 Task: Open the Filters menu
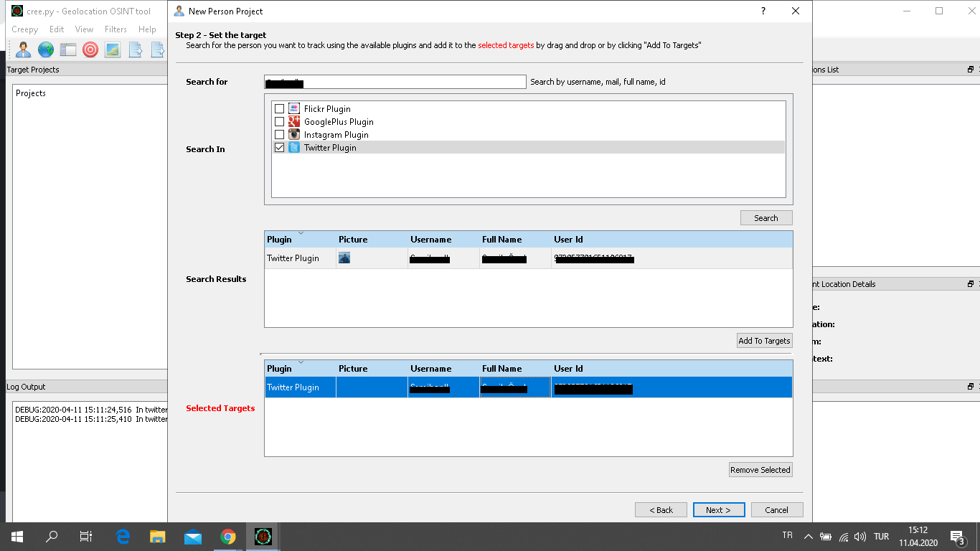(116, 29)
